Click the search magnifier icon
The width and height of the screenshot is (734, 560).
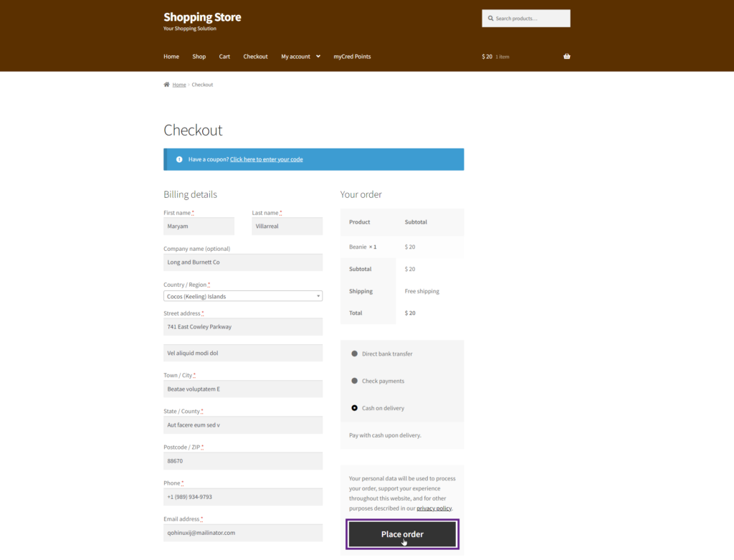490,19
